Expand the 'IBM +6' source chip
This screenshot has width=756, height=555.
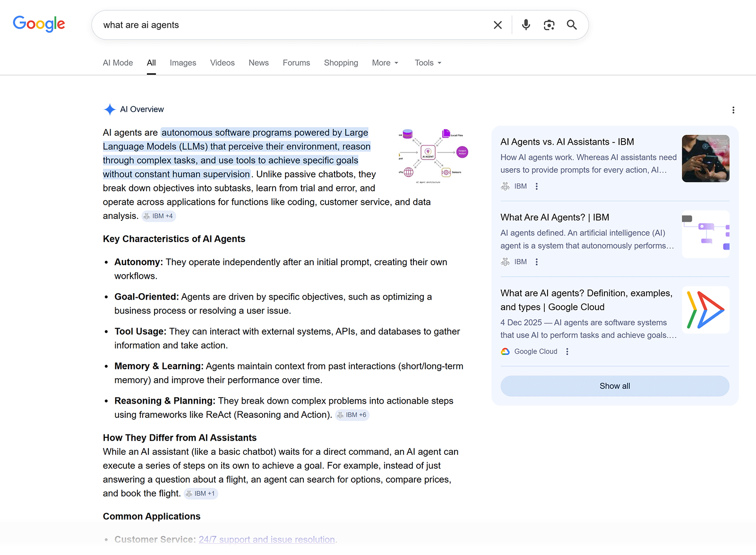click(x=352, y=415)
